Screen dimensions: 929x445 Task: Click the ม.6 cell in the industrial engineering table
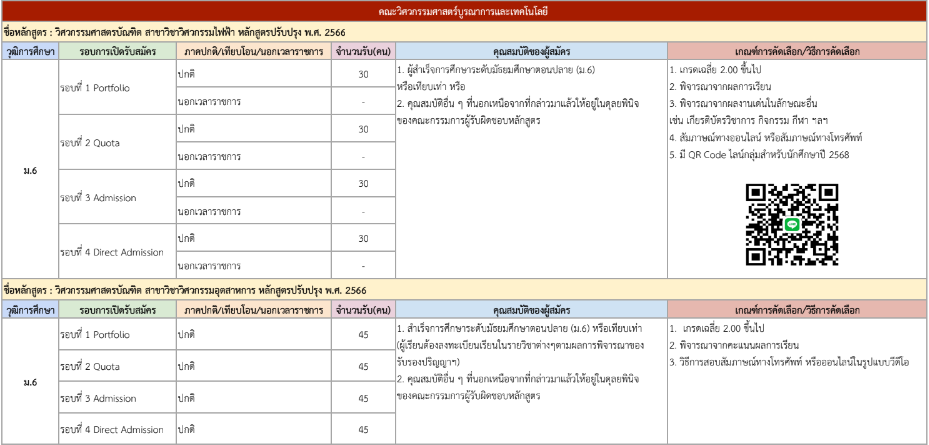coord(30,382)
